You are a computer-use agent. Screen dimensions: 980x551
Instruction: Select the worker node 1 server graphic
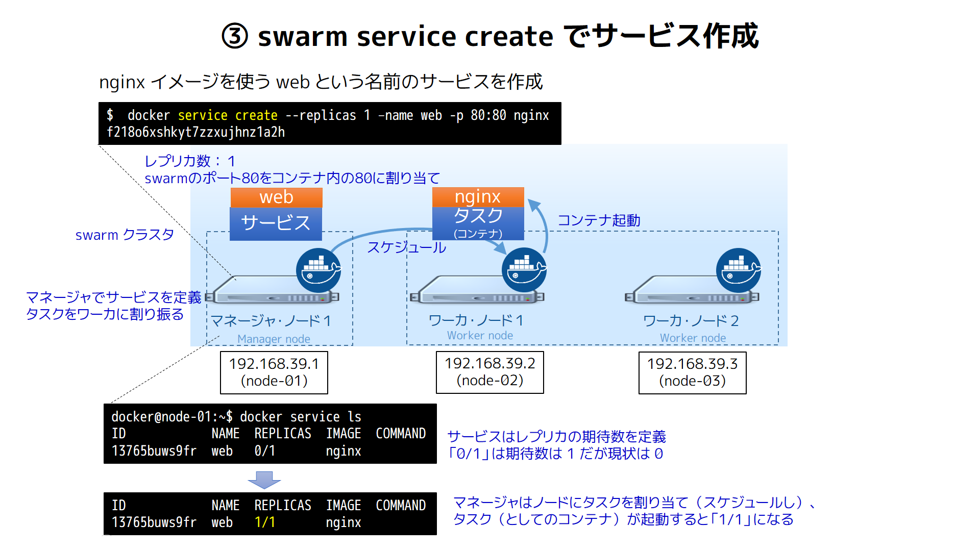coord(477,290)
